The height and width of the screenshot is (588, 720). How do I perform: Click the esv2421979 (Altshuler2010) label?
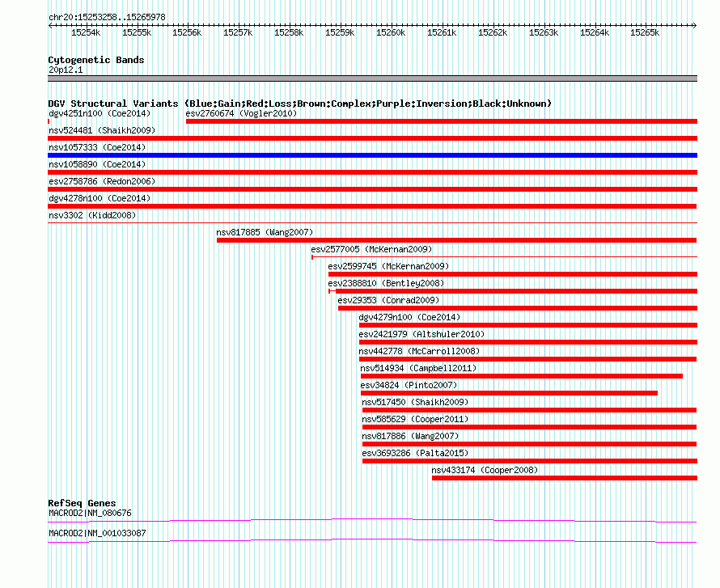pos(421,334)
